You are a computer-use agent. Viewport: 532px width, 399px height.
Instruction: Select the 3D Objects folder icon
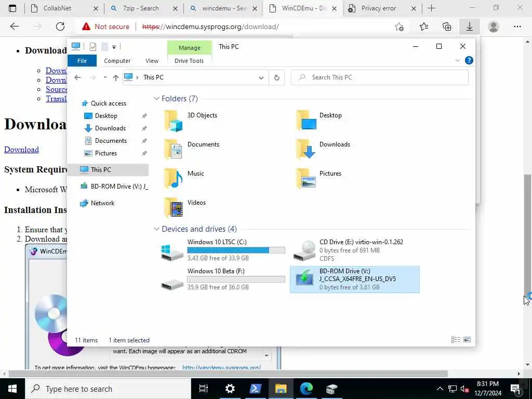point(174,121)
